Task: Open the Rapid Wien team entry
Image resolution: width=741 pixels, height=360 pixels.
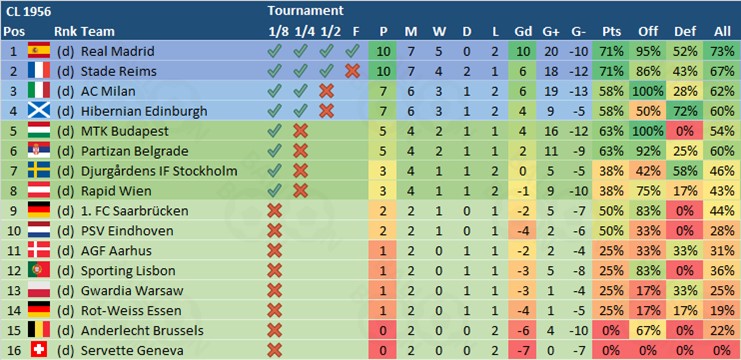Action: tap(116, 191)
